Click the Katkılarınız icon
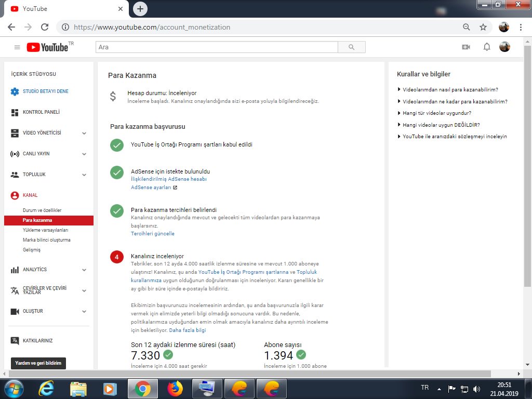The width and height of the screenshot is (532, 399). 15,341
